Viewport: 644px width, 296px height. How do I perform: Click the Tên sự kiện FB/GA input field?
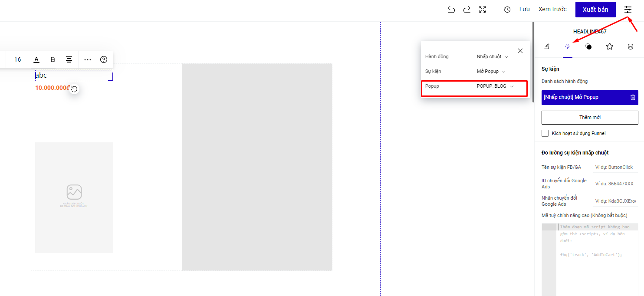615,167
